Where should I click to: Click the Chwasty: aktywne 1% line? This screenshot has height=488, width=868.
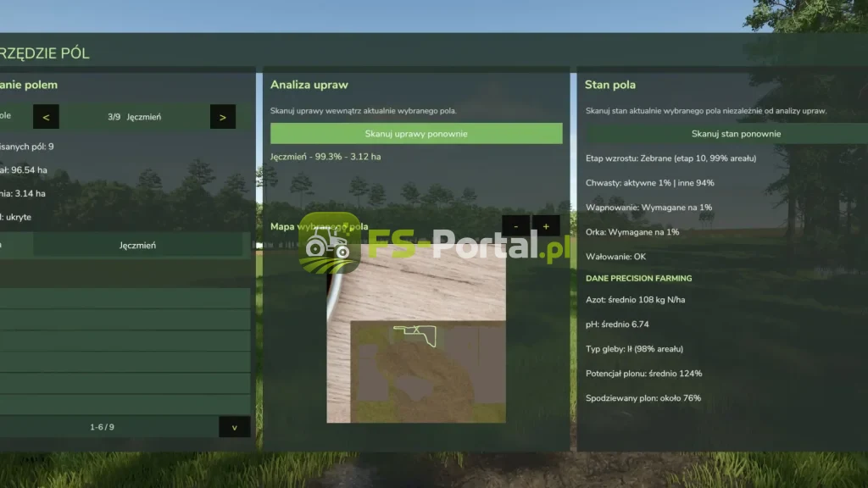pyautogui.click(x=650, y=183)
